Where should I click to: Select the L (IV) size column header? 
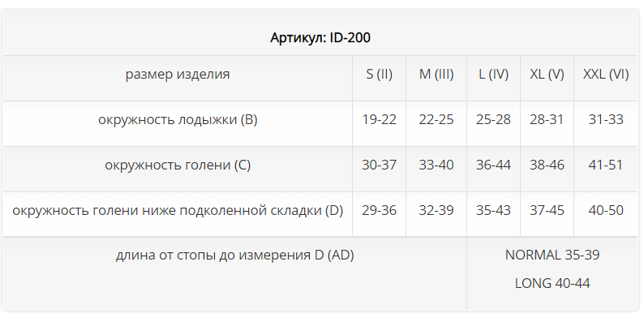(x=493, y=75)
